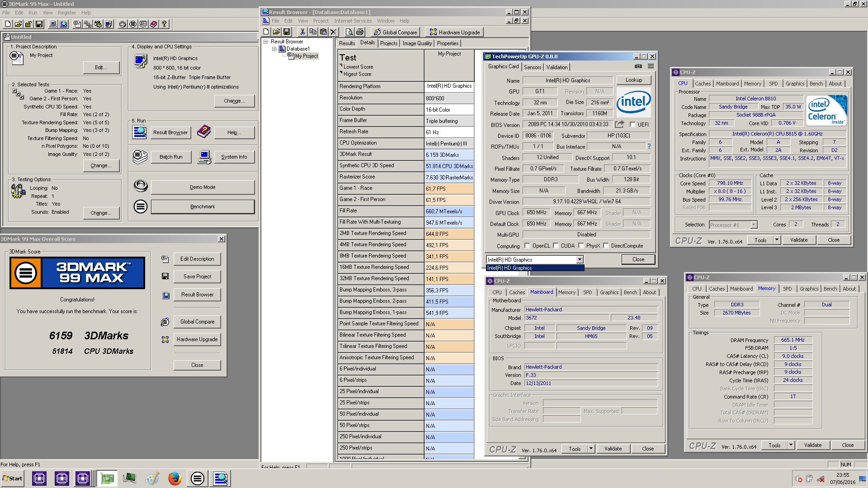Image resolution: width=868 pixels, height=488 pixels.
Task: Switch to Image Quality tab in Result Browser
Action: pos(417,43)
